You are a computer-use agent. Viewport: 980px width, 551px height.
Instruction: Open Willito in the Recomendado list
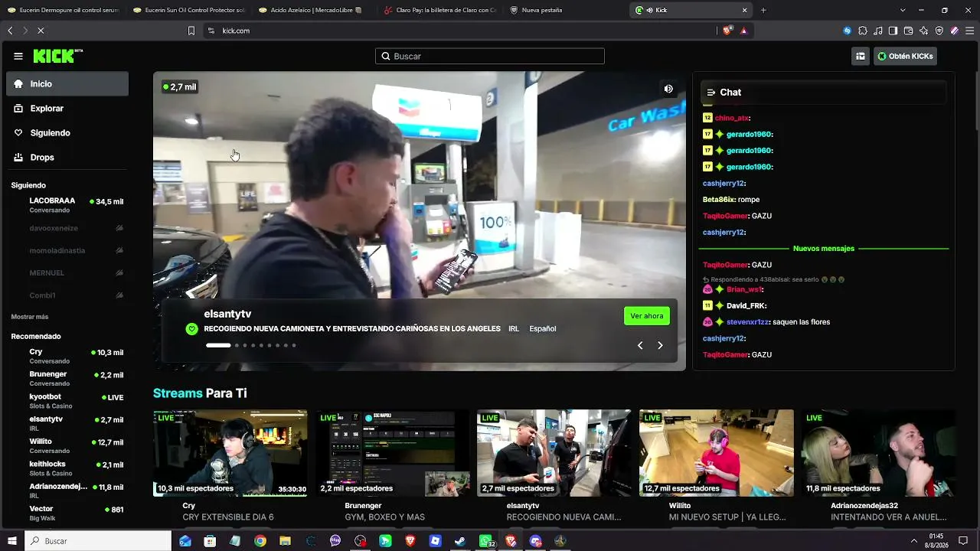(x=67, y=445)
